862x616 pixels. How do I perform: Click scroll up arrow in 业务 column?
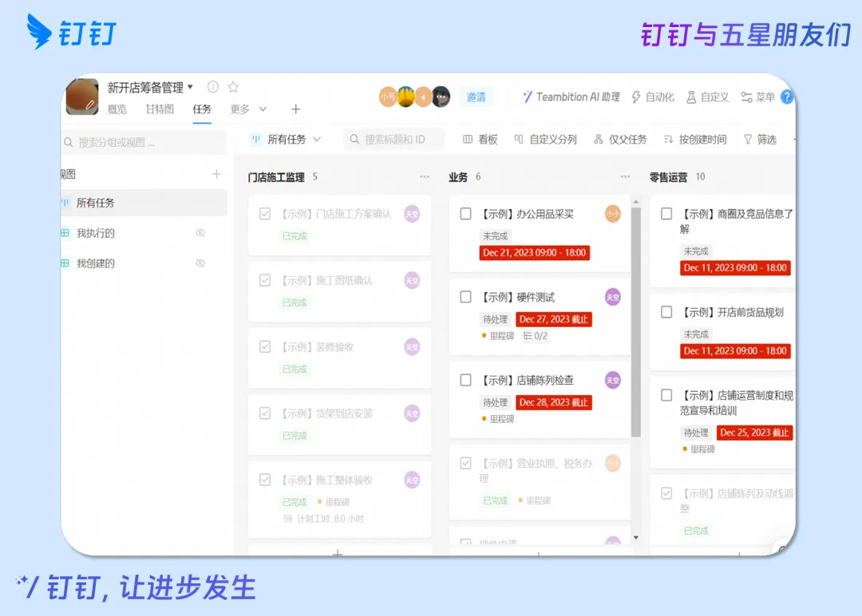click(x=636, y=202)
